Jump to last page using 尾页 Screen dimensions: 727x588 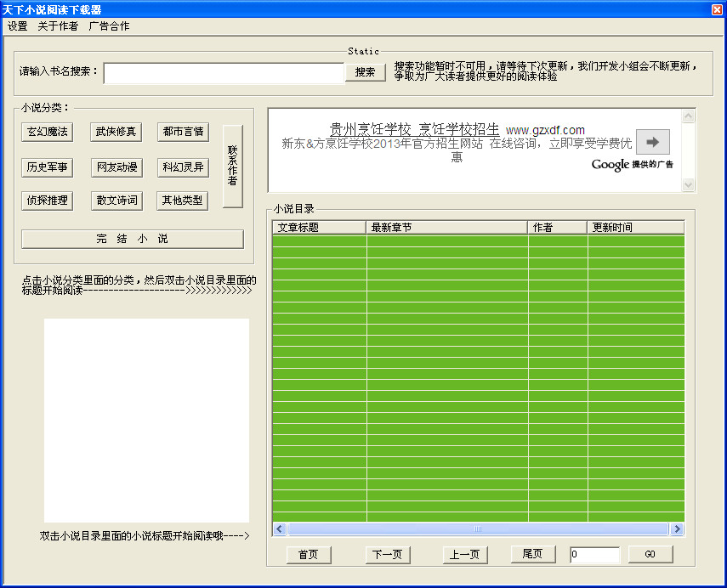(x=532, y=554)
